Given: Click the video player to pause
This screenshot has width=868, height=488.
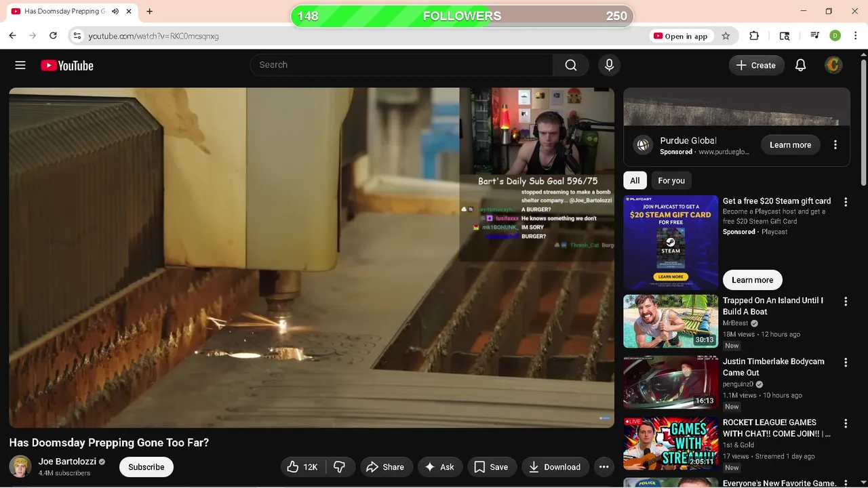Looking at the screenshot, I should tap(311, 258).
